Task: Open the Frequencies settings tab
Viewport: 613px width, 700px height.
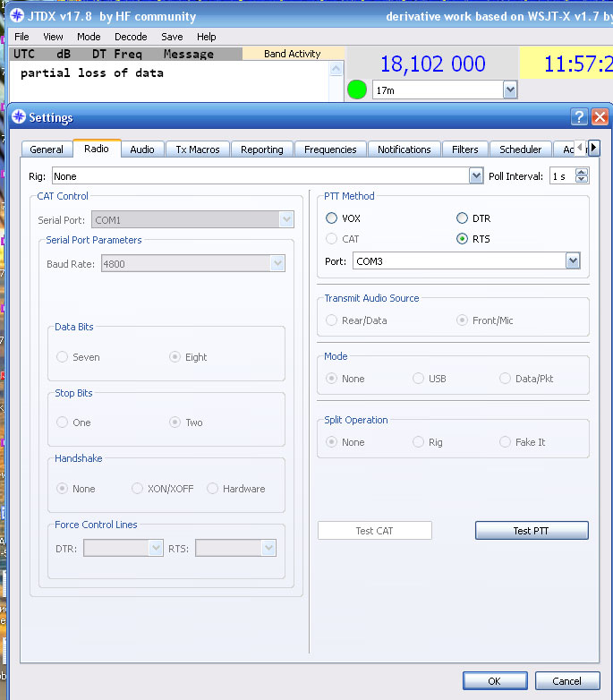Action: coord(330,149)
